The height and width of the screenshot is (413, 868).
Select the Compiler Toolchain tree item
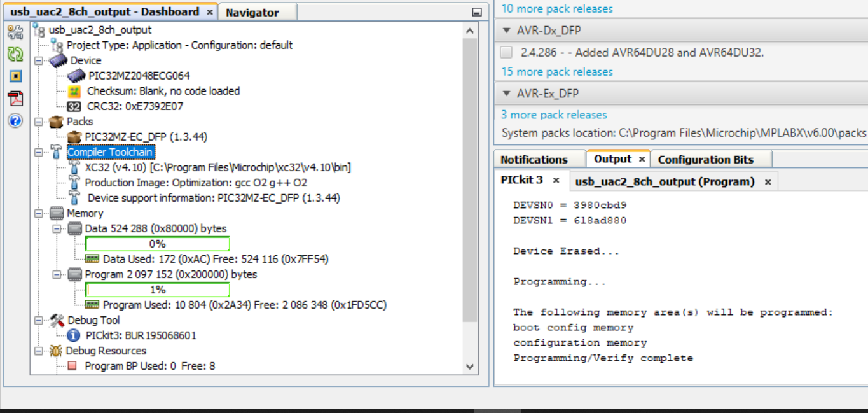click(x=111, y=152)
